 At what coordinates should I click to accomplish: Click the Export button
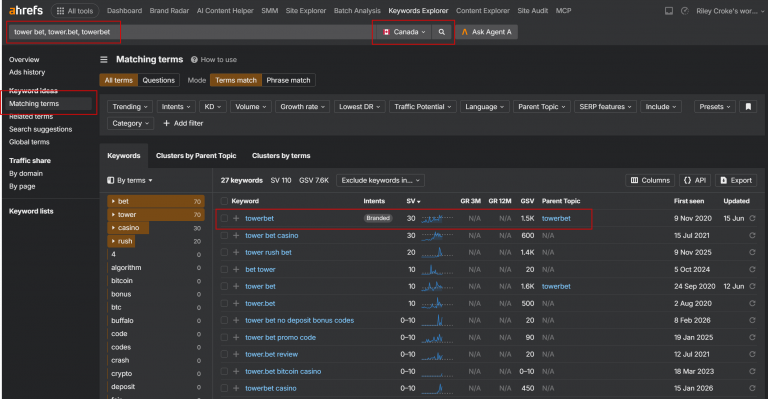pyautogui.click(x=736, y=180)
